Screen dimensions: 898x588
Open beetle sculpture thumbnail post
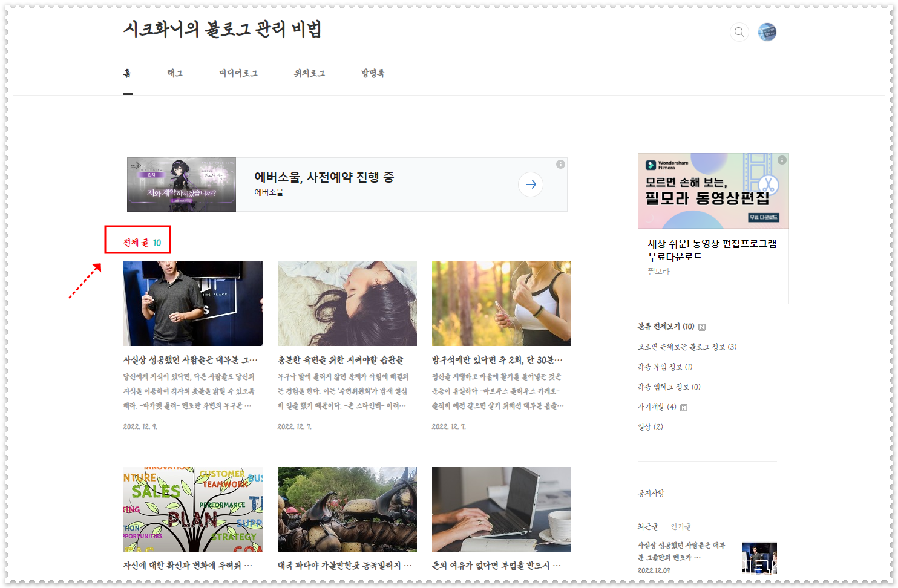347,509
